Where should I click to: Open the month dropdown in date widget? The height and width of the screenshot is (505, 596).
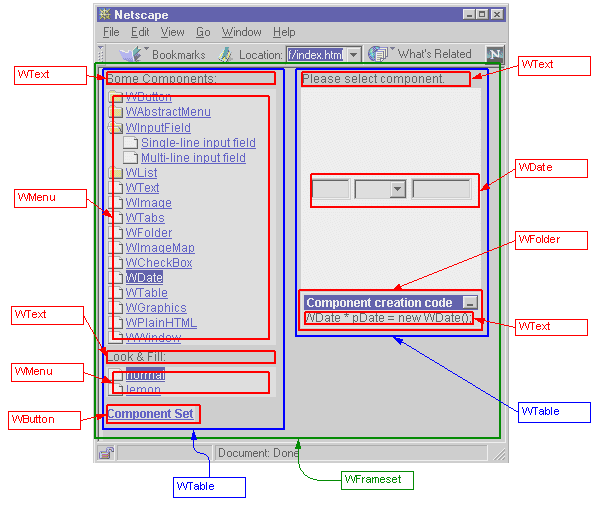[398, 189]
